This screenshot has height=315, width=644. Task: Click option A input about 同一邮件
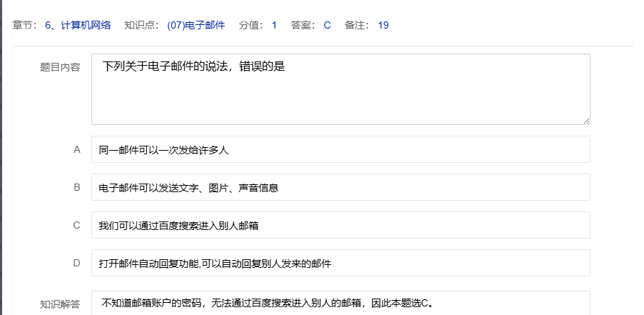tap(340, 150)
